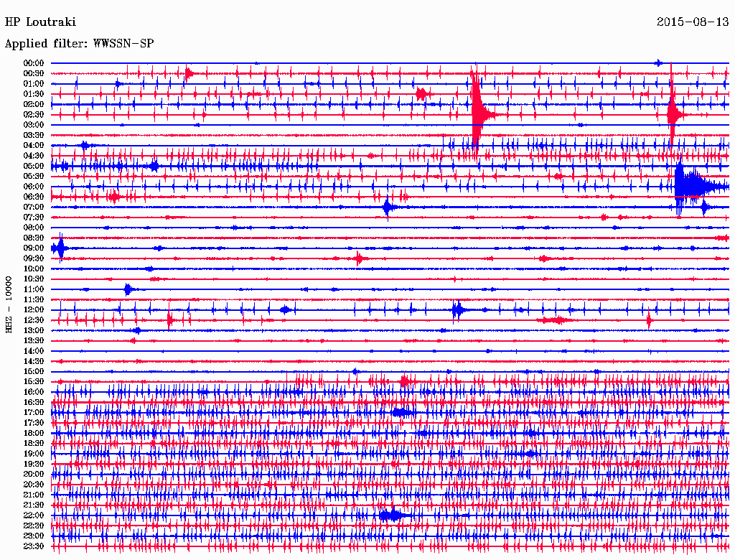Select the 14:00 time label

pos(34,351)
